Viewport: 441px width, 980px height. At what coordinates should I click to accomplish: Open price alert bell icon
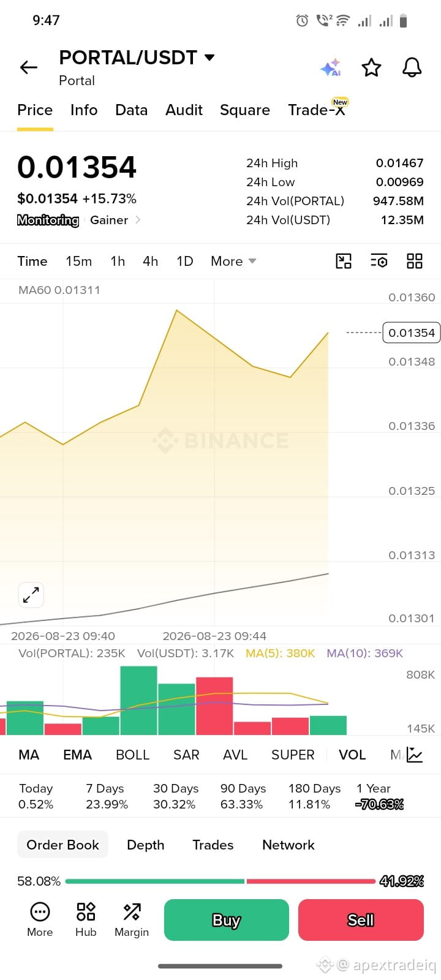point(412,67)
